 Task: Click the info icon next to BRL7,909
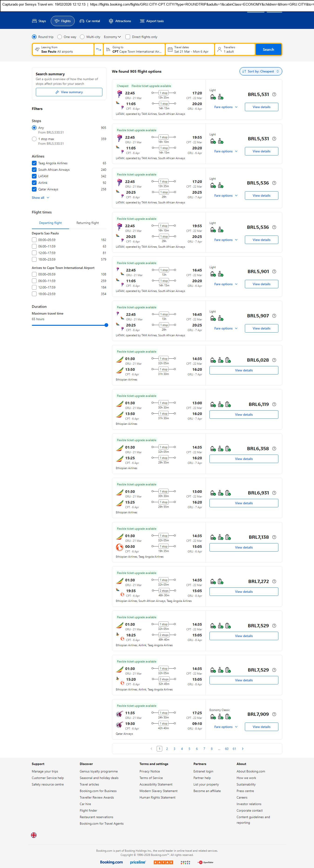point(274,714)
